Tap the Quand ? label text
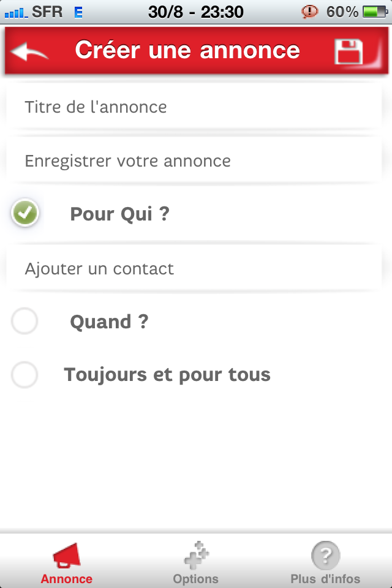The height and width of the screenshot is (588, 392). pyautogui.click(x=109, y=322)
